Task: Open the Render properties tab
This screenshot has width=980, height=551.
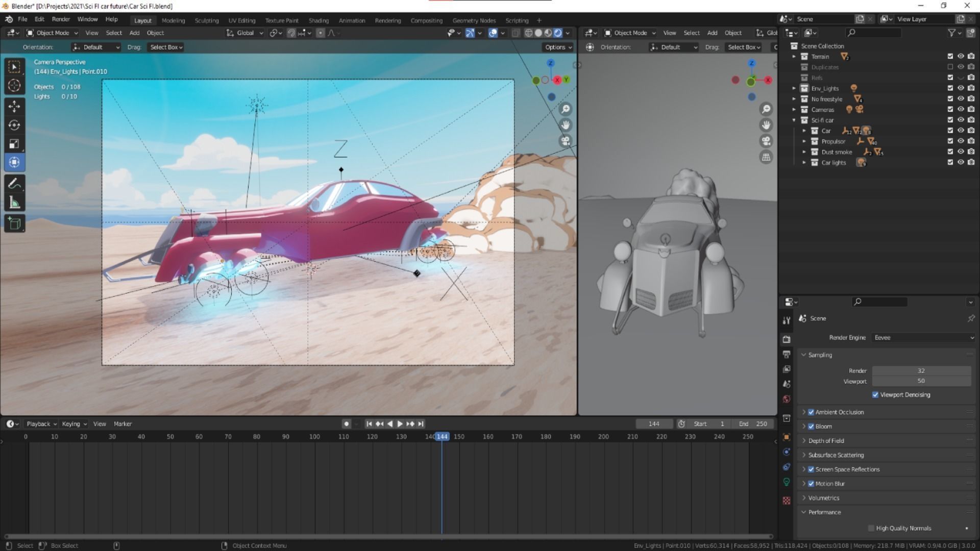Action: 787,339
